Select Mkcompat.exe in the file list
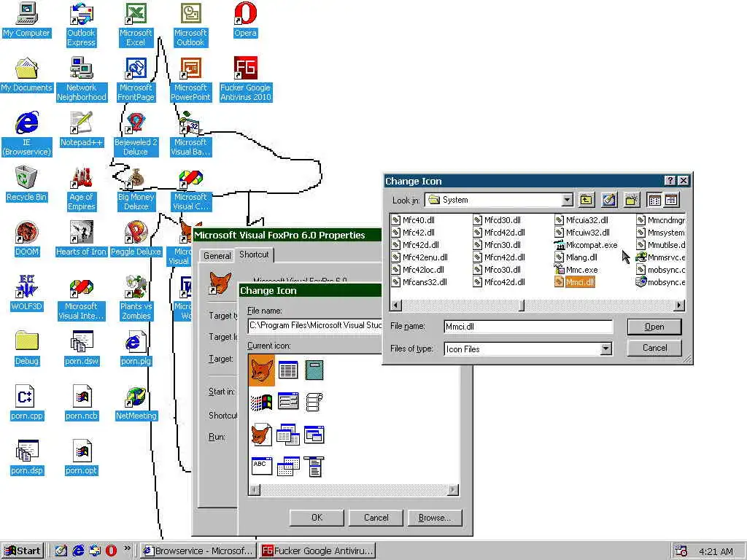The height and width of the screenshot is (560, 747). 586,245
